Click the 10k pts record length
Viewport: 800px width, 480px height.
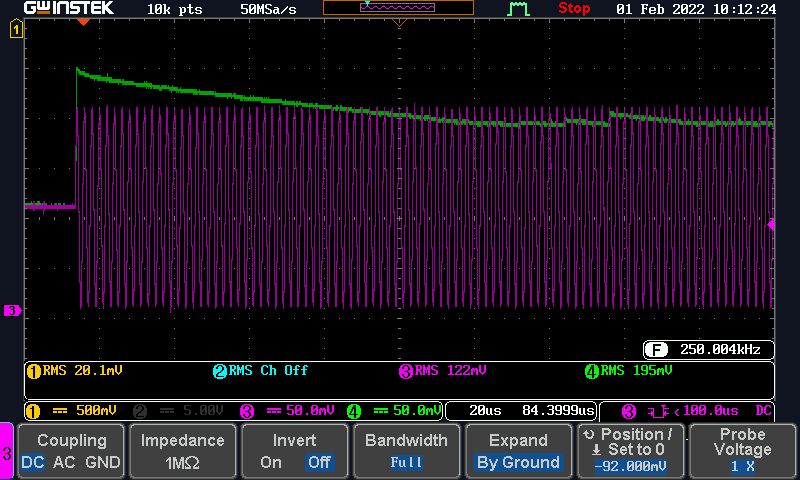[174, 9]
